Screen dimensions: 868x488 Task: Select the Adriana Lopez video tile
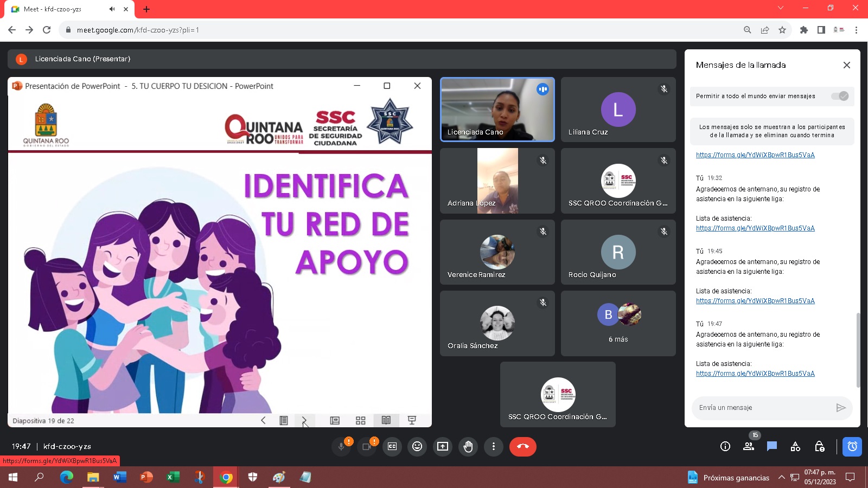[497, 181]
